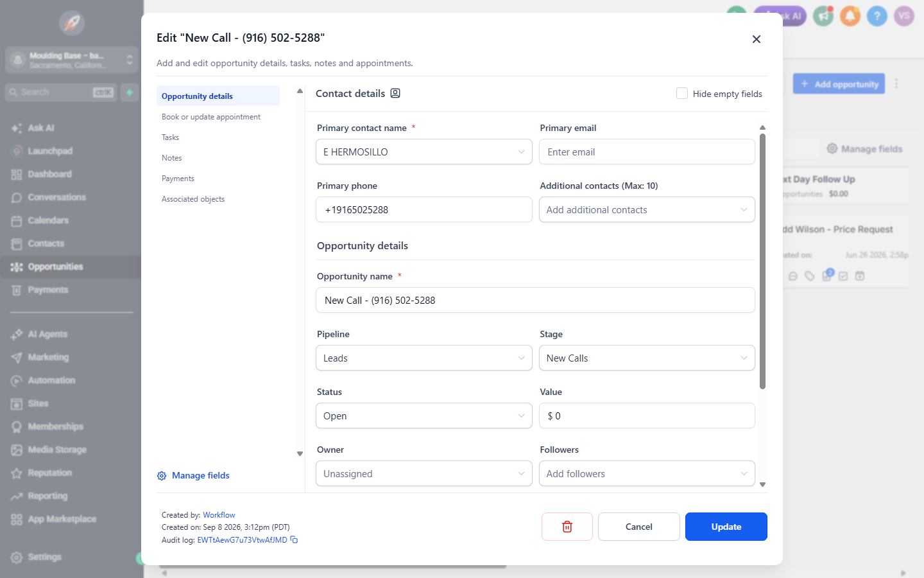
Task: Expand the Status dropdown showing Open
Action: point(424,416)
